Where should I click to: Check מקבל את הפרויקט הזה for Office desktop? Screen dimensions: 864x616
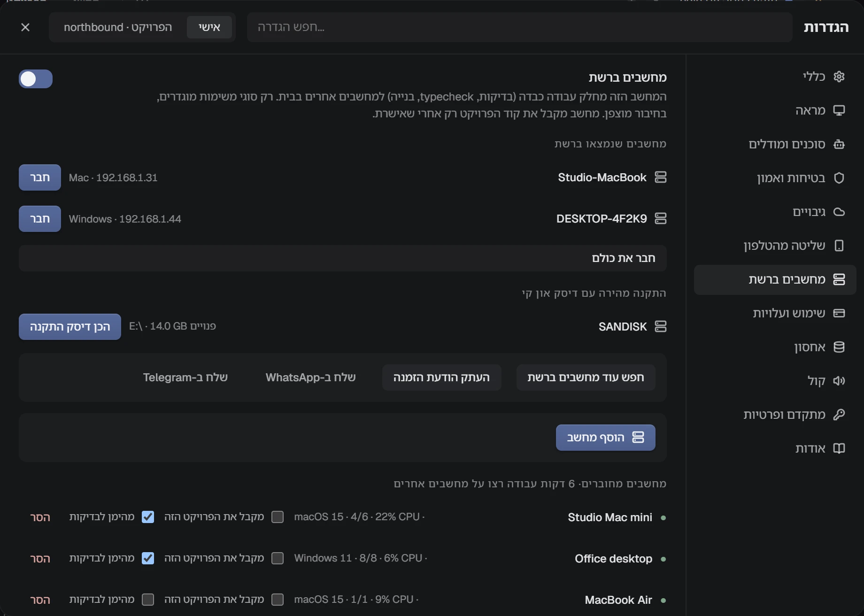278,558
